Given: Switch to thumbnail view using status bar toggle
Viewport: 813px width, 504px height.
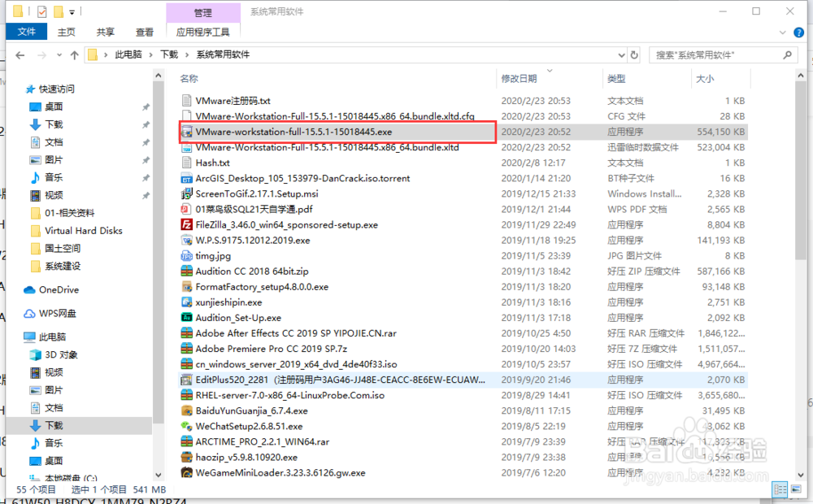Looking at the screenshot, I should coord(798,489).
